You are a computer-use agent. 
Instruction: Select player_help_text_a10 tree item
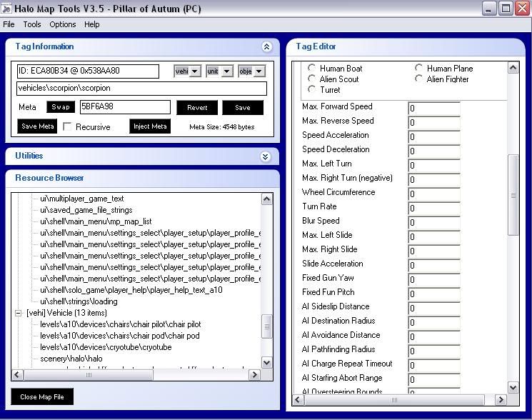pos(131,290)
